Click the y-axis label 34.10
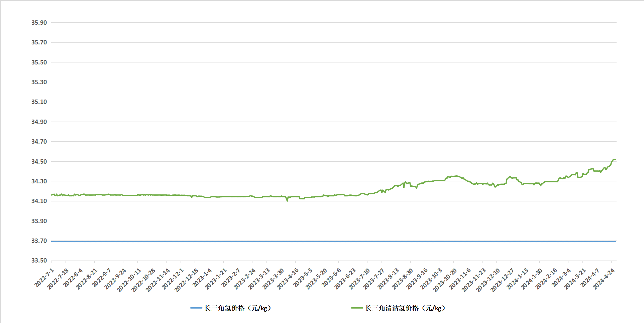 39,201
